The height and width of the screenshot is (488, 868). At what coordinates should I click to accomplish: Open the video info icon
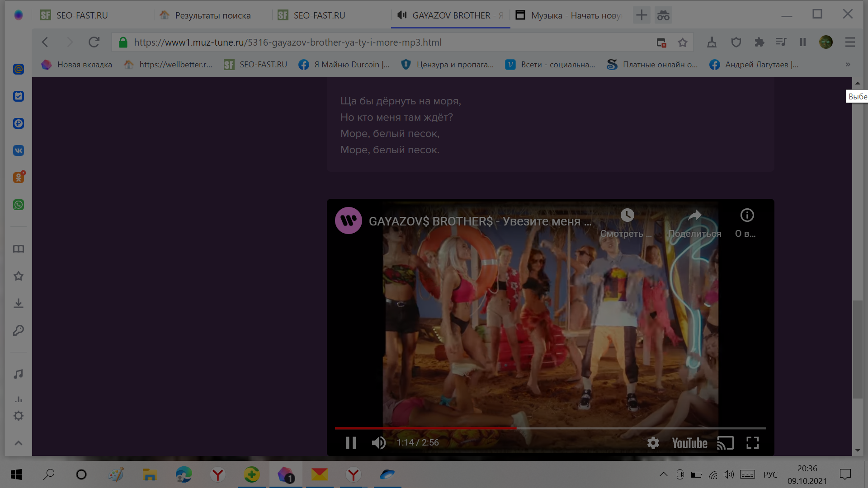click(x=747, y=215)
